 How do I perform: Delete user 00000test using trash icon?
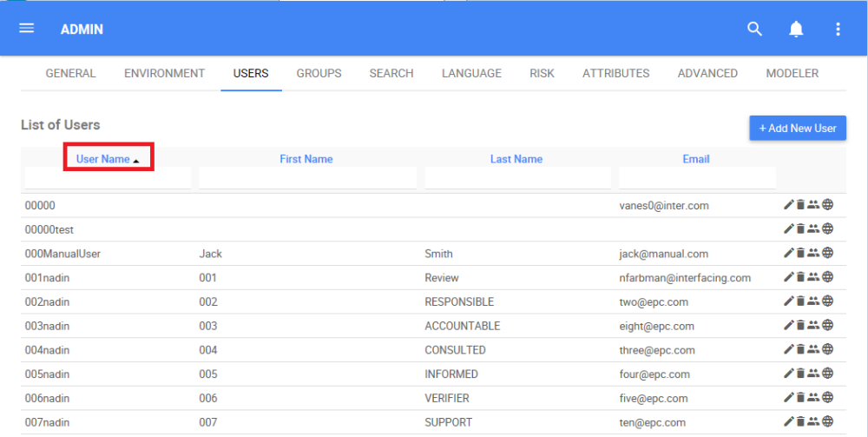coord(800,229)
